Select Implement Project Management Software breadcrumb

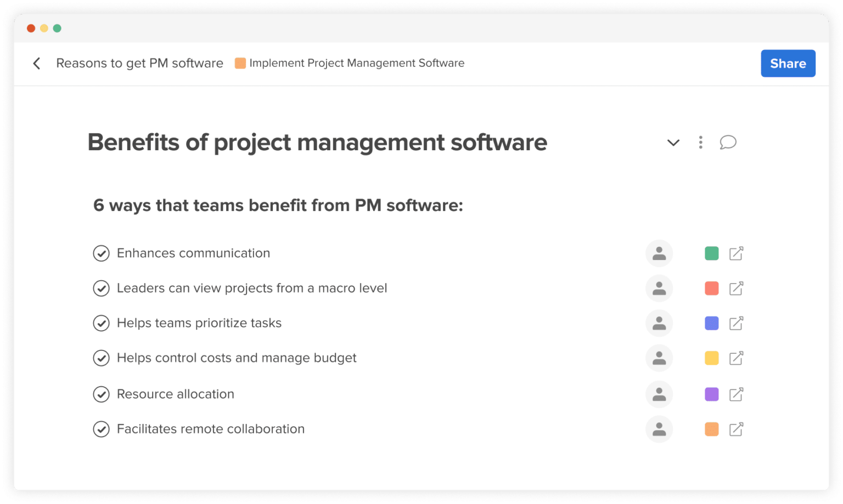357,63
